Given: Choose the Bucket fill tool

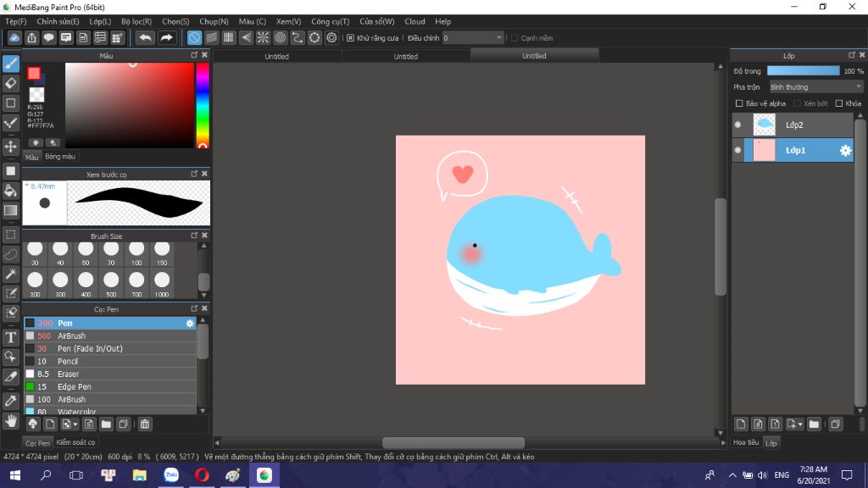Looking at the screenshot, I should tap(11, 191).
